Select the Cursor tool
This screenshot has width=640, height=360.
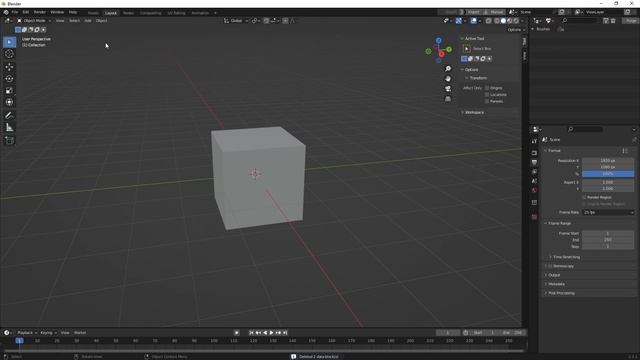[9, 54]
